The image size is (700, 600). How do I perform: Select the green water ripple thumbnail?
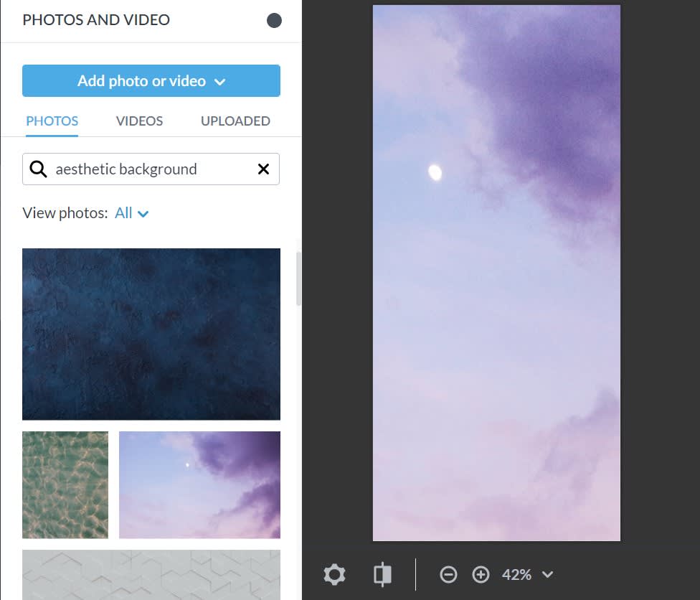65,484
